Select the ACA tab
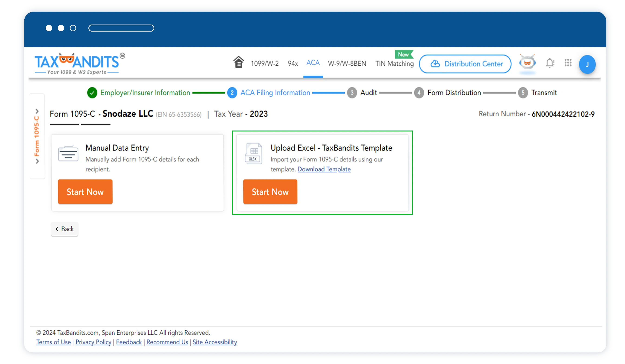The height and width of the screenshot is (364, 625). [x=313, y=63]
